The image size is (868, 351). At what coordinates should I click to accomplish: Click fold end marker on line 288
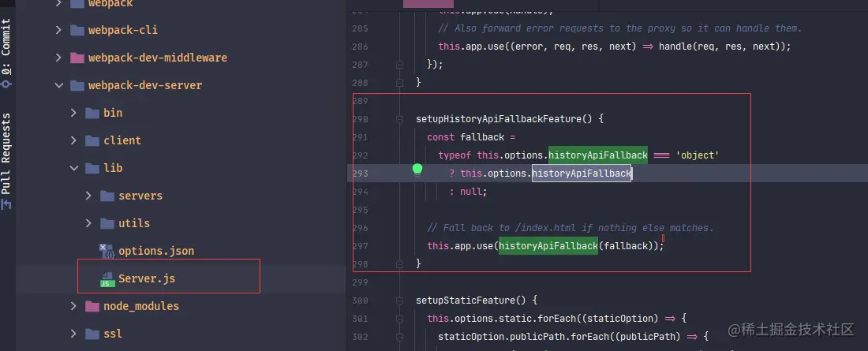point(399,83)
